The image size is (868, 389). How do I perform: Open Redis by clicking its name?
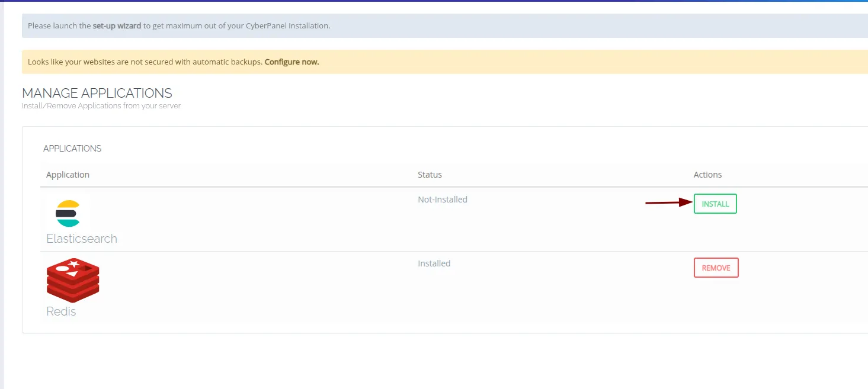coord(61,310)
